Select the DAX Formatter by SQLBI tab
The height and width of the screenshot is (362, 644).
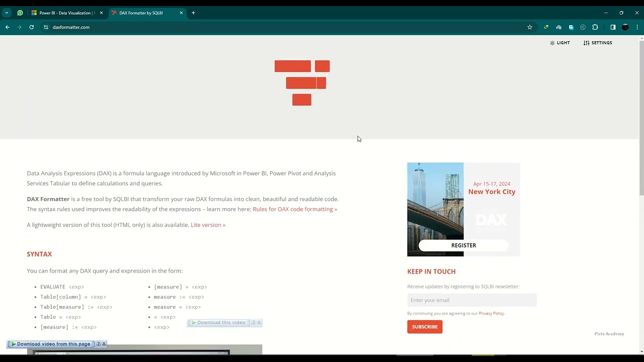tap(146, 13)
